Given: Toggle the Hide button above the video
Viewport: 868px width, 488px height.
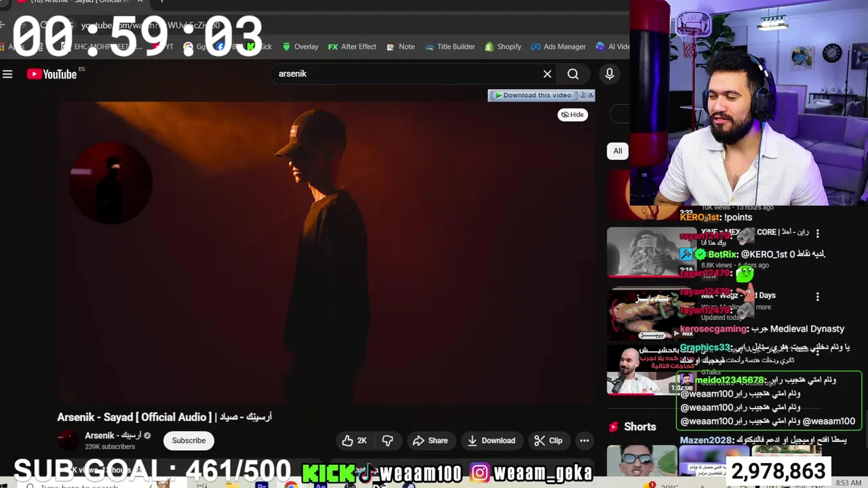Looking at the screenshot, I should pos(573,115).
